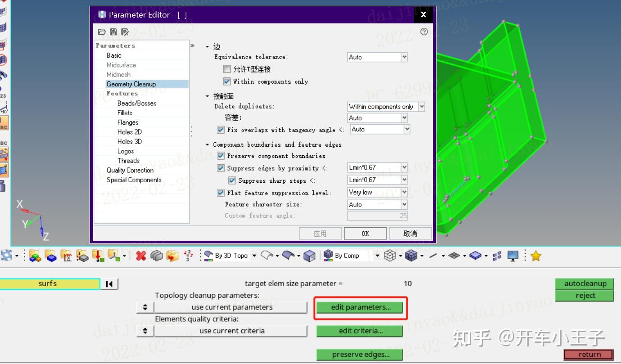Click the wireframe elements cube icon
The height and width of the screenshot is (364, 621).
tap(390, 256)
